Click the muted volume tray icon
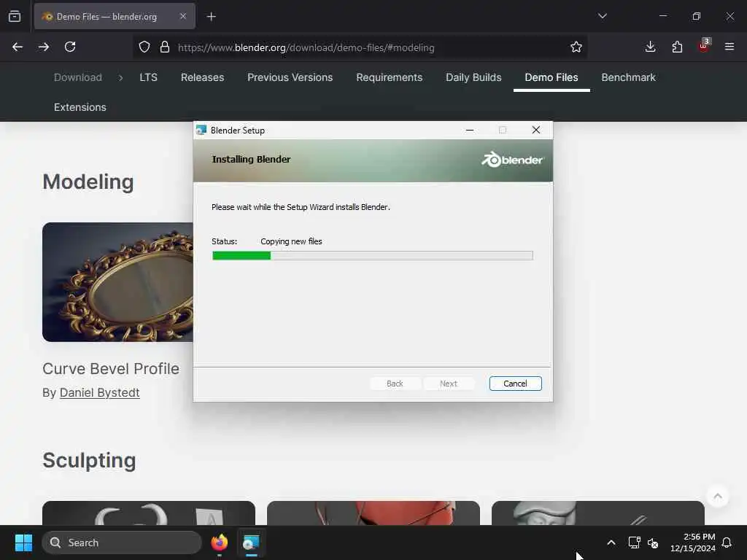The width and height of the screenshot is (747, 560). [x=653, y=542]
